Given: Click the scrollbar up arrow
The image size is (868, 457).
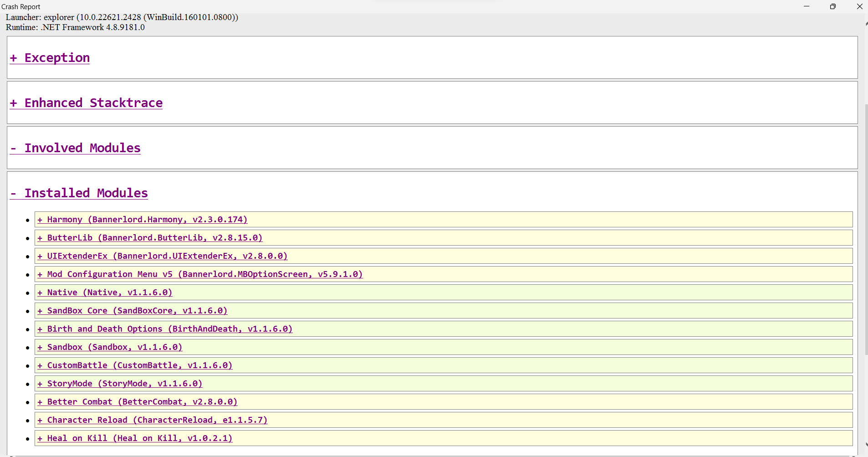Looking at the screenshot, I should click(x=866, y=23).
